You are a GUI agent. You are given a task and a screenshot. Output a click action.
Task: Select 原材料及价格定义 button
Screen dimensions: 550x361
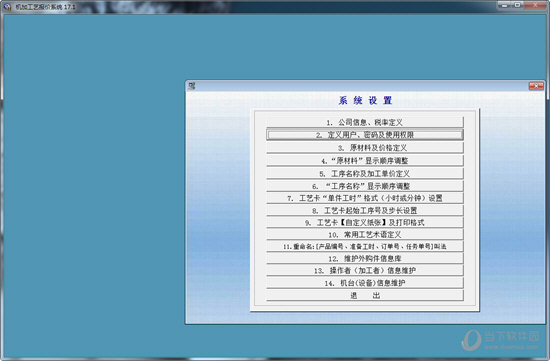365,148
